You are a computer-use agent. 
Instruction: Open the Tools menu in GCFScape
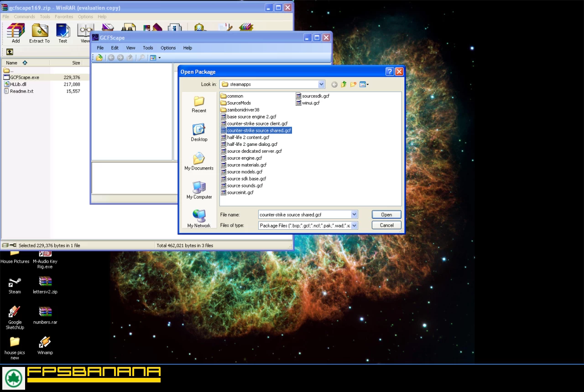pos(148,48)
